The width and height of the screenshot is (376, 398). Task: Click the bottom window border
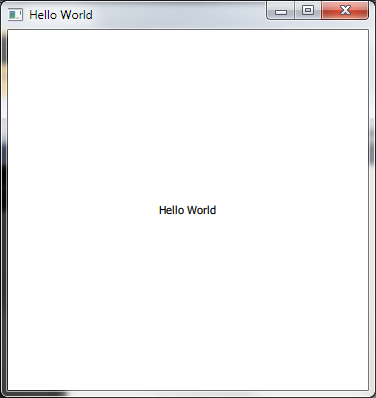(x=188, y=394)
